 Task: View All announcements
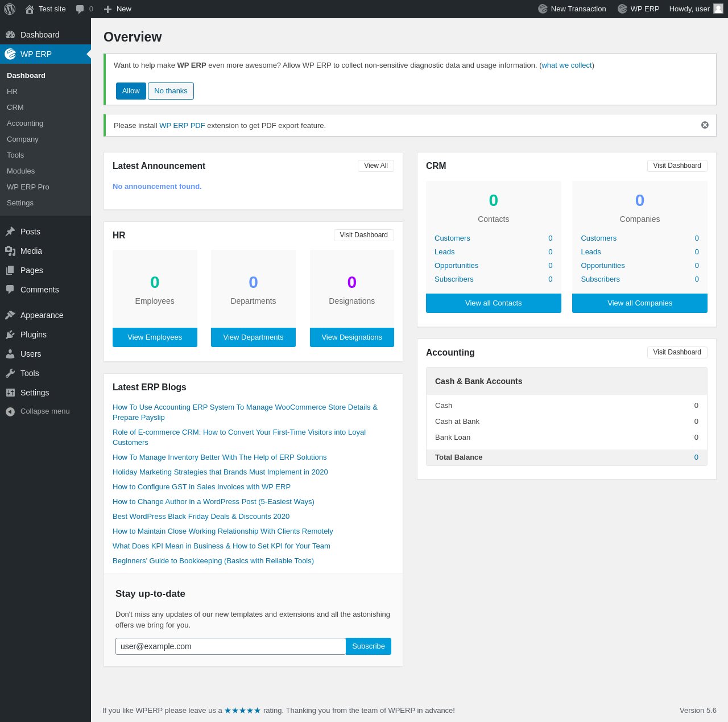coord(376,166)
